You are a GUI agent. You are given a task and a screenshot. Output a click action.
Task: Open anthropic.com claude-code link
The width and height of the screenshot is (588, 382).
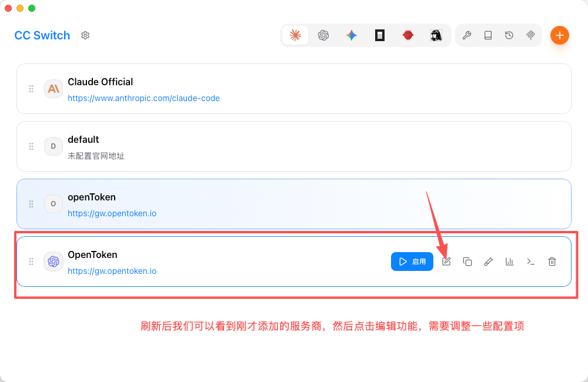coord(143,98)
